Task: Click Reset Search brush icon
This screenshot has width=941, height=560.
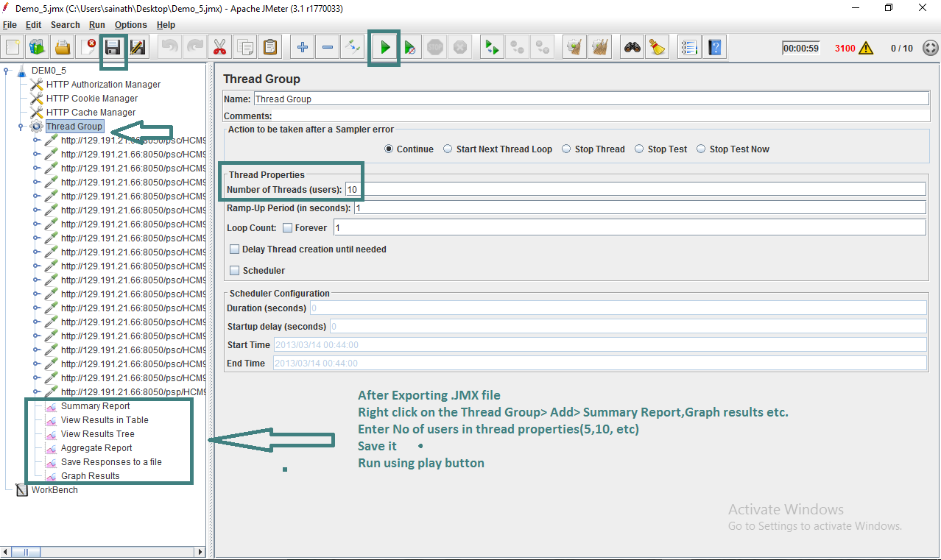Action: (x=657, y=48)
